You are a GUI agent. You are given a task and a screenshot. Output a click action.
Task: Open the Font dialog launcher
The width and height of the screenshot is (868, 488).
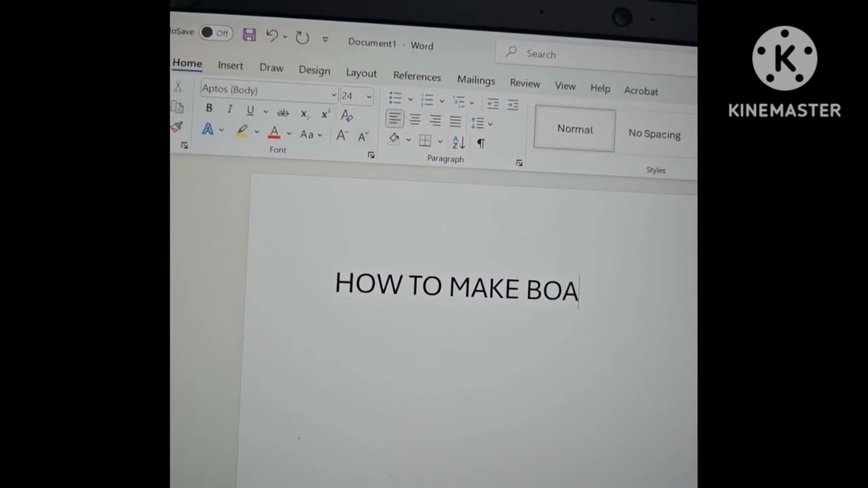(x=371, y=155)
